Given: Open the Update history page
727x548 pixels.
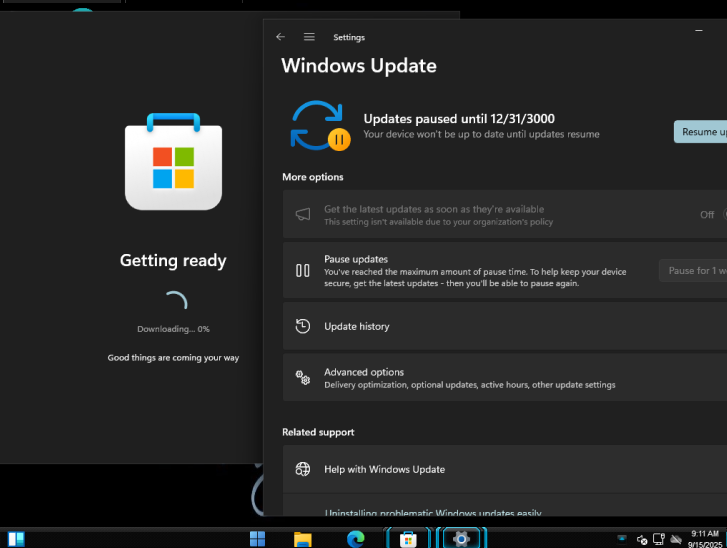Looking at the screenshot, I should click(x=505, y=326).
